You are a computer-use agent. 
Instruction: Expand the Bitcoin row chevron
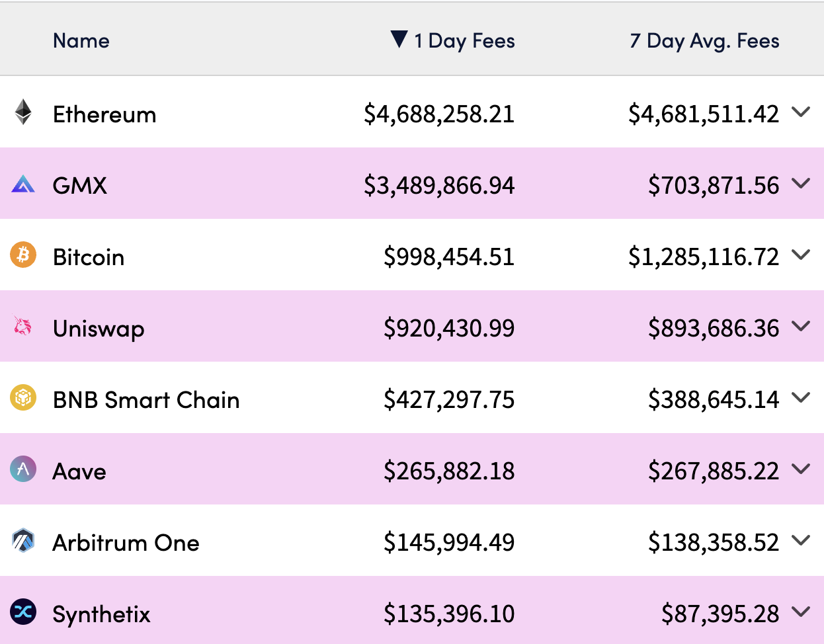[x=801, y=255]
